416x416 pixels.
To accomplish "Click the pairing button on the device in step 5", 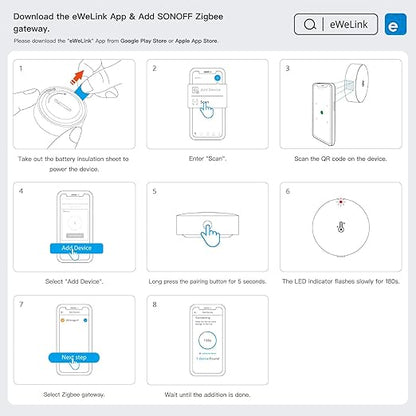I will (207, 224).
